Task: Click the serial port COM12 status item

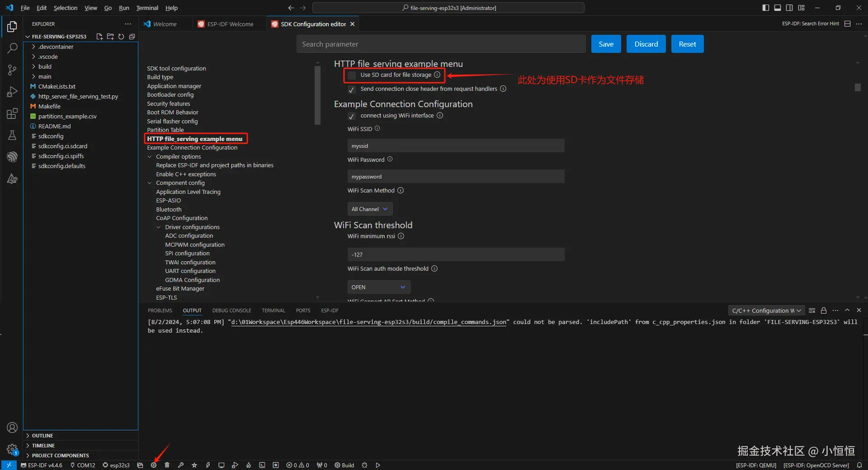Action: 82,465
